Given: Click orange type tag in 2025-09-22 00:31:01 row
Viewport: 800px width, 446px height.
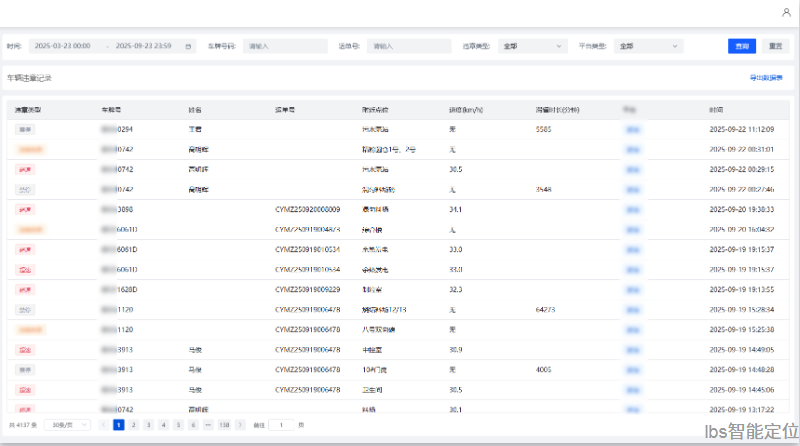Looking at the screenshot, I should point(31,150).
